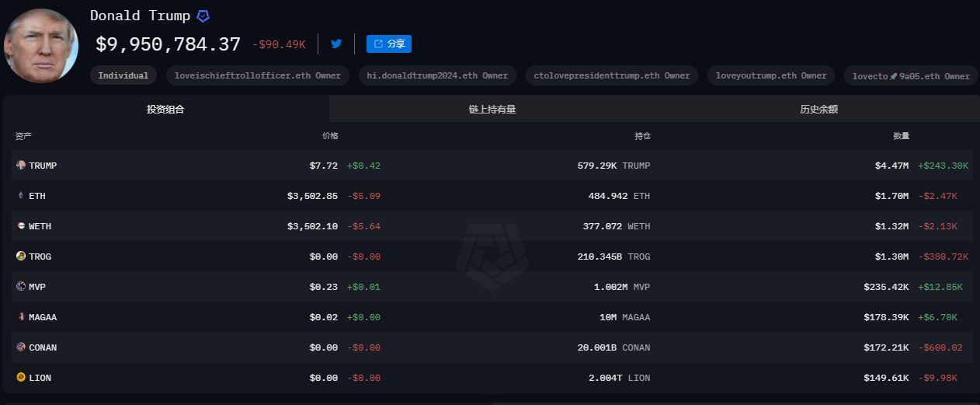Screen dimensions: 980x405
Task: Click the $1.32M WETH value
Action: tap(891, 226)
